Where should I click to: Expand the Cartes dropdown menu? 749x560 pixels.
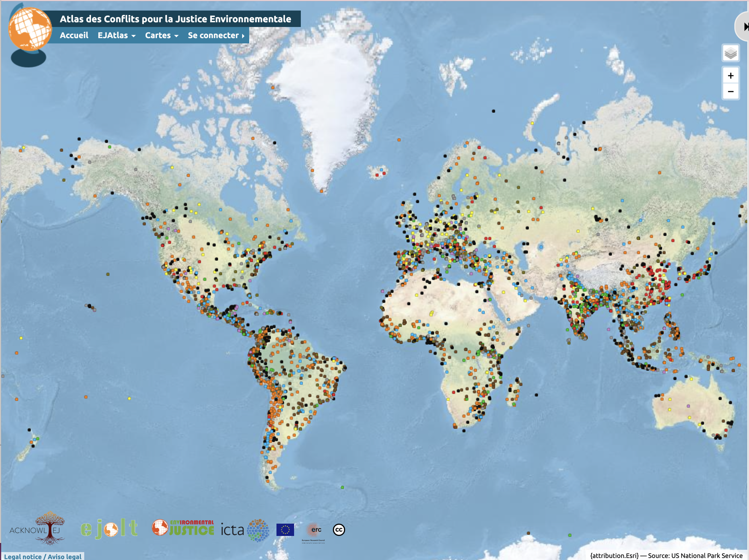(161, 36)
